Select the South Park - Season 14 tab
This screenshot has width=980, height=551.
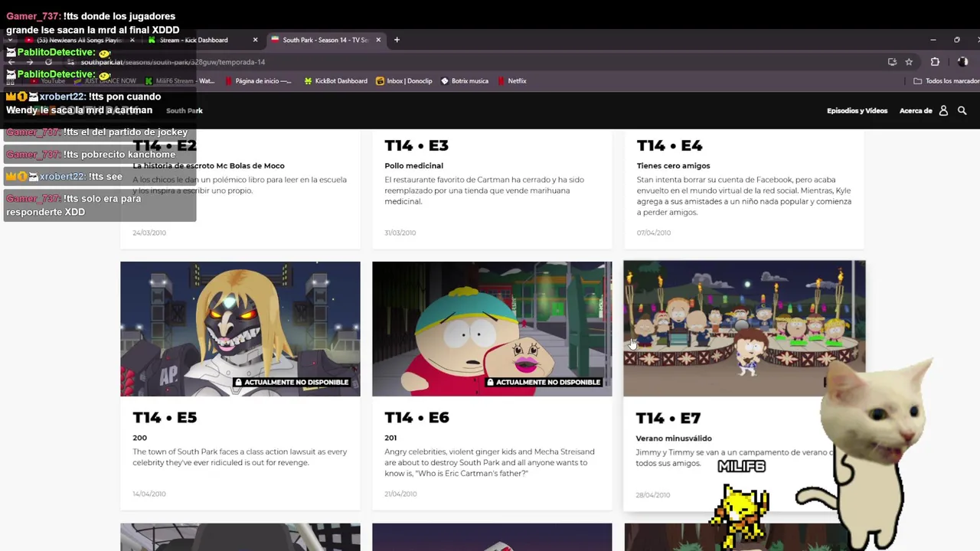(325, 40)
